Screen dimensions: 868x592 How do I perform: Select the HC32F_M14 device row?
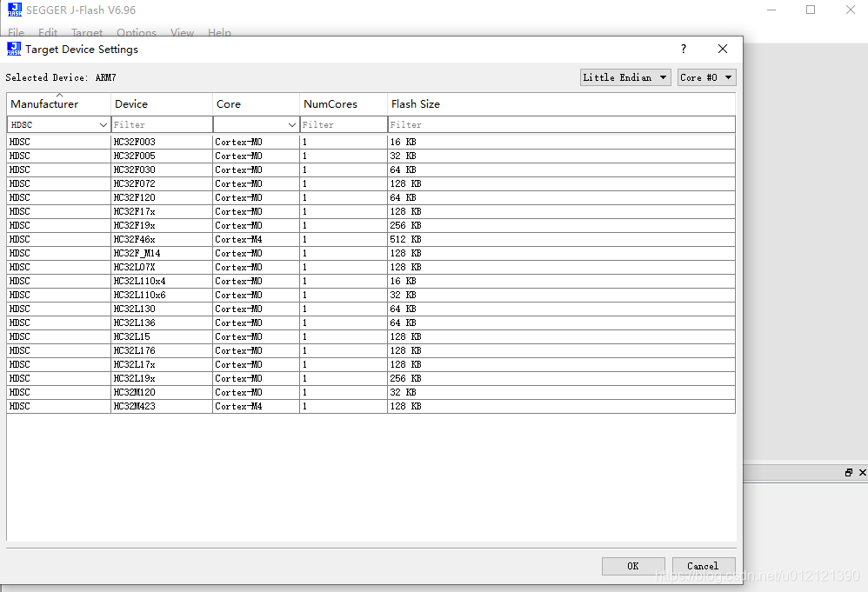[371, 253]
